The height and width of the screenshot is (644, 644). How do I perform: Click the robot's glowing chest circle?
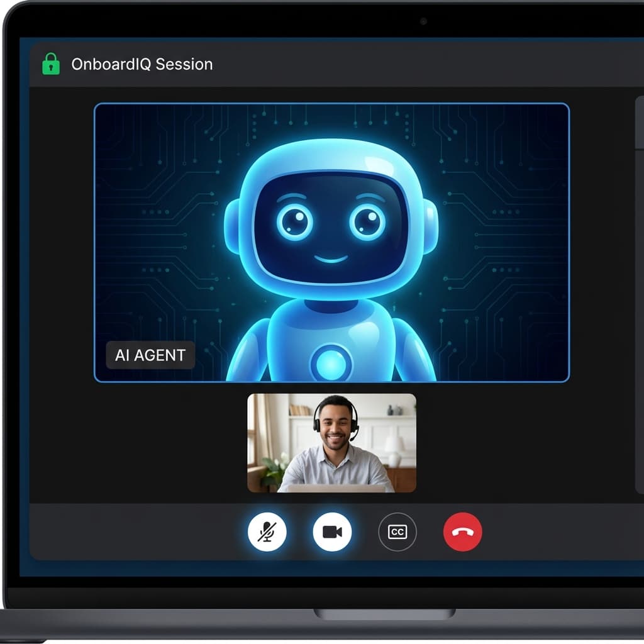[331, 363]
